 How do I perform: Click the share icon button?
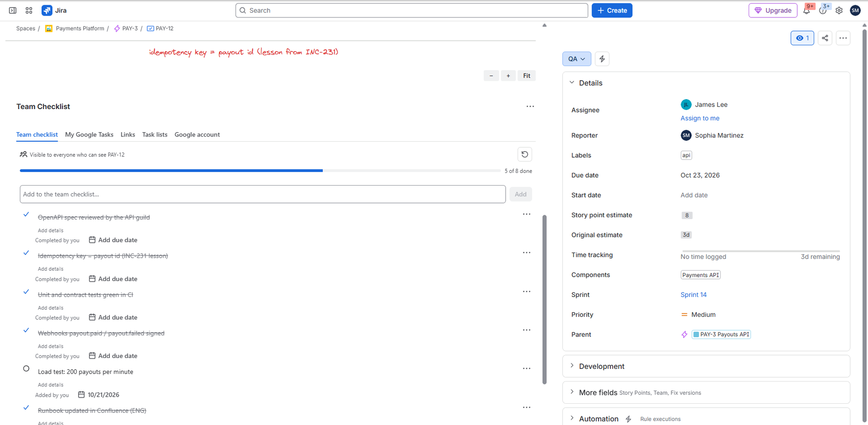tap(825, 38)
